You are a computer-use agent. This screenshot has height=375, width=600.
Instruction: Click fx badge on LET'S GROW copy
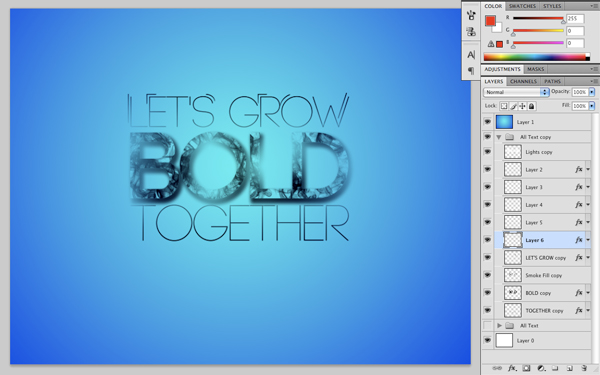click(579, 257)
